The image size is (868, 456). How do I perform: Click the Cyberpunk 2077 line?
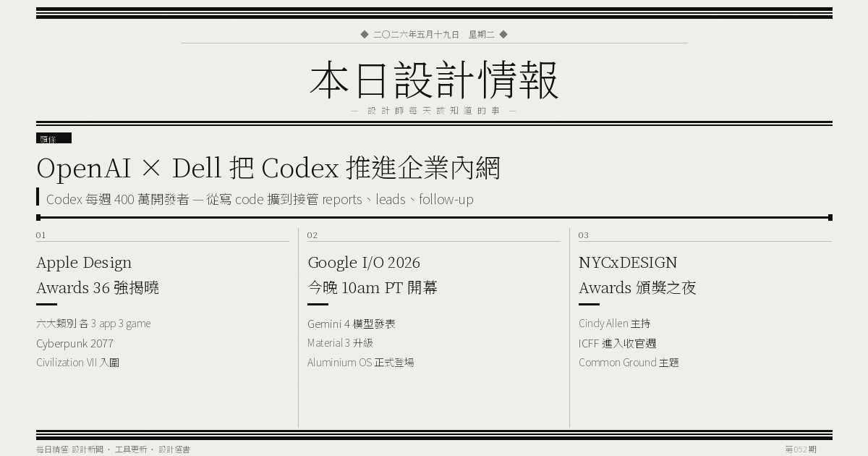tap(75, 343)
